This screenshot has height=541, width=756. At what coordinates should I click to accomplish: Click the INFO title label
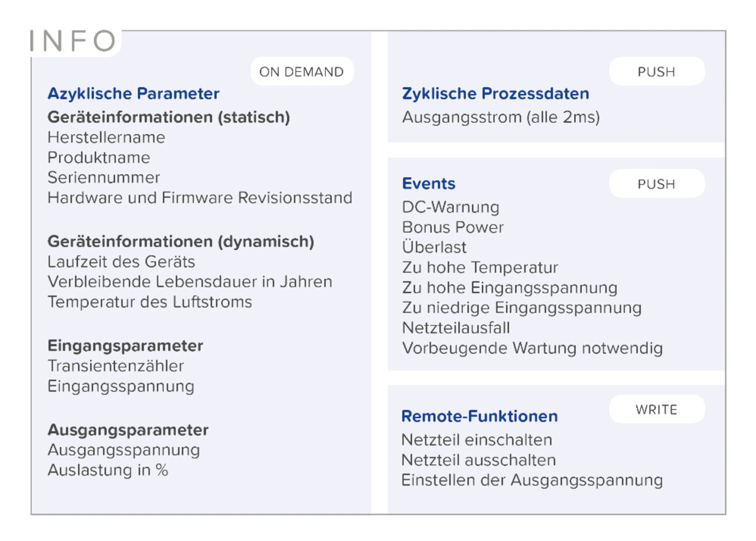pyautogui.click(x=73, y=41)
